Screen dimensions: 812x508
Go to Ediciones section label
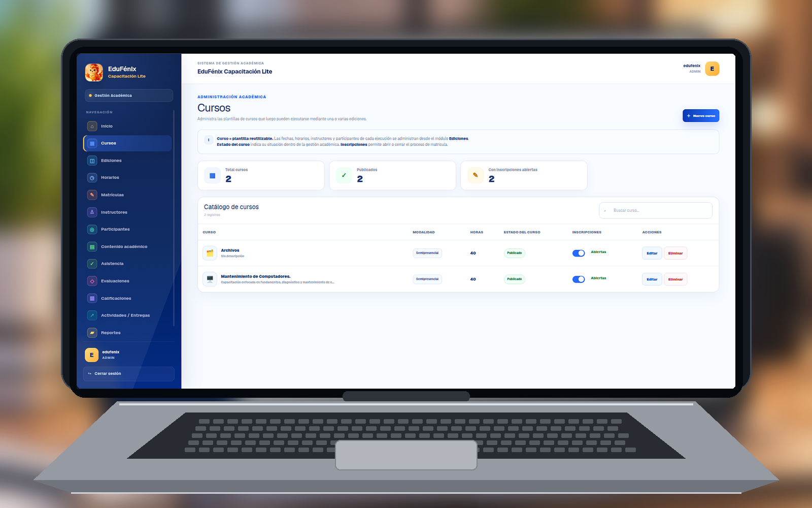click(x=111, y=161)
